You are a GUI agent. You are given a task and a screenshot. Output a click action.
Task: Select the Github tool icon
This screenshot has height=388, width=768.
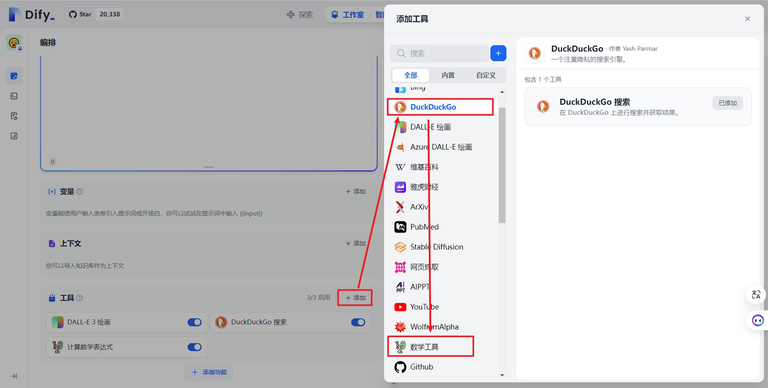[401, 366]
